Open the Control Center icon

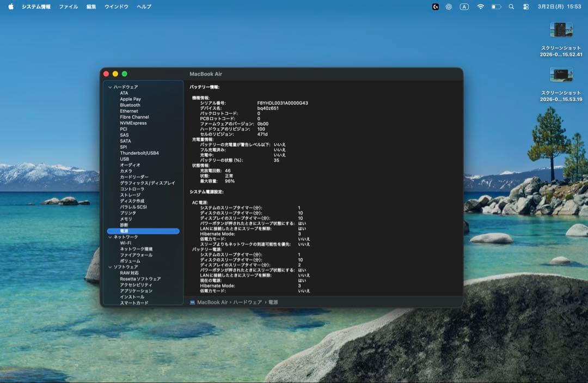(526, 7)
